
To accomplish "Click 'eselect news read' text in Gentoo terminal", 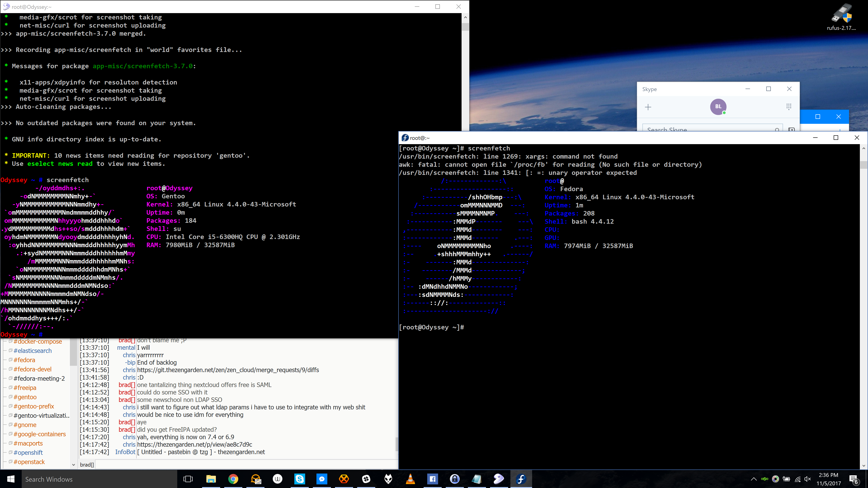I will (x=60, y=164).
